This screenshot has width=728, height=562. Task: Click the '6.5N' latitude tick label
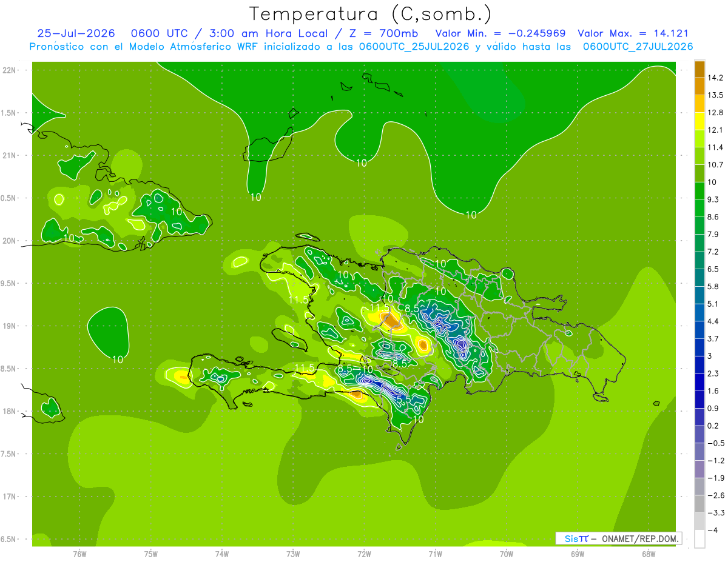coord(9,539)
